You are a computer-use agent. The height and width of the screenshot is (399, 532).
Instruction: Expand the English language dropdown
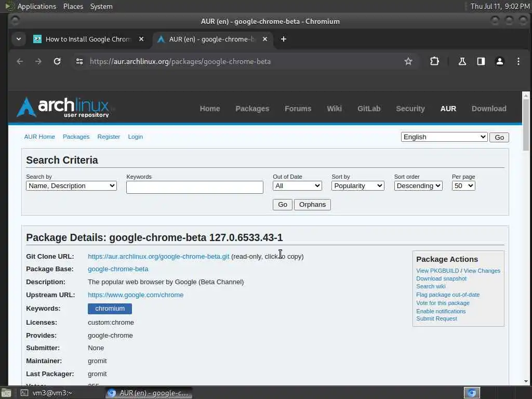coord(444,137)
